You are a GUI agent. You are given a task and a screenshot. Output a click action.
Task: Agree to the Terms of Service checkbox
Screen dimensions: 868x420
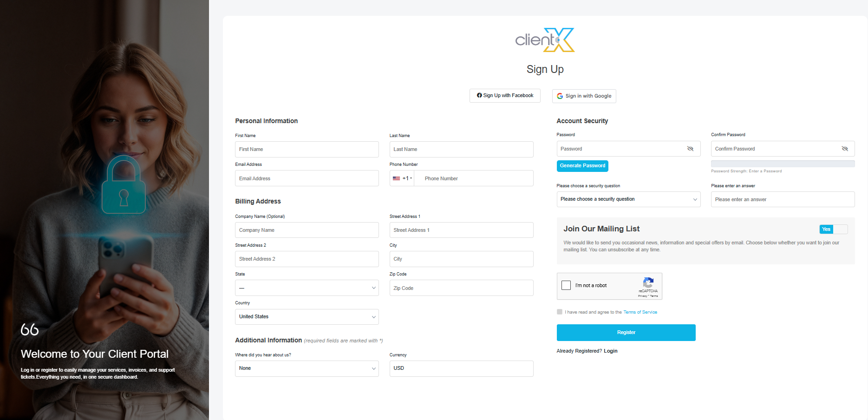pyautogui.click(x=560, y=312)
